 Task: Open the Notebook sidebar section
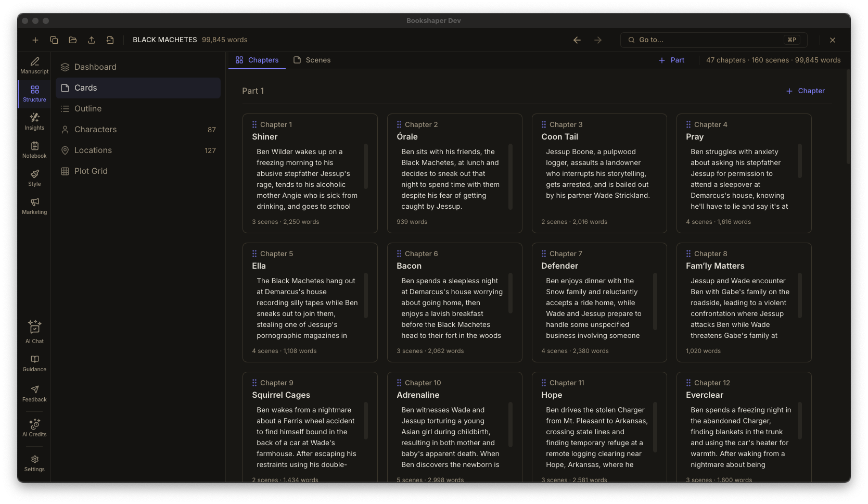[34, 150]
